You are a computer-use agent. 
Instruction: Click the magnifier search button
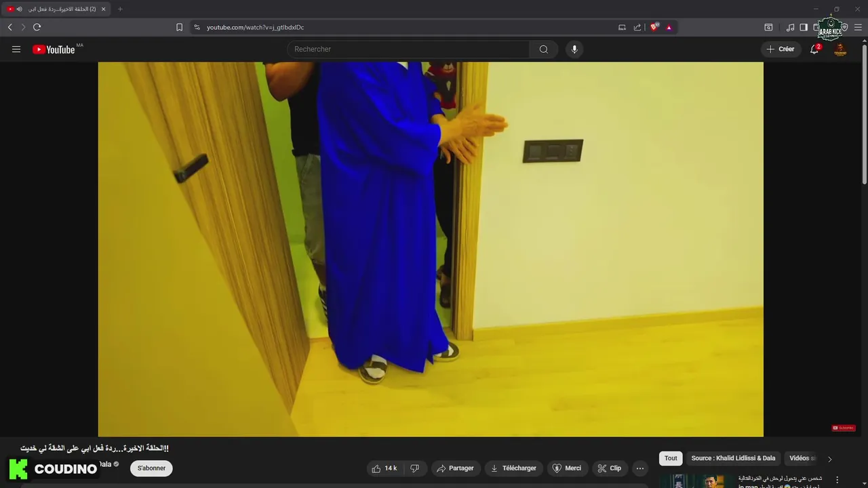544,49
